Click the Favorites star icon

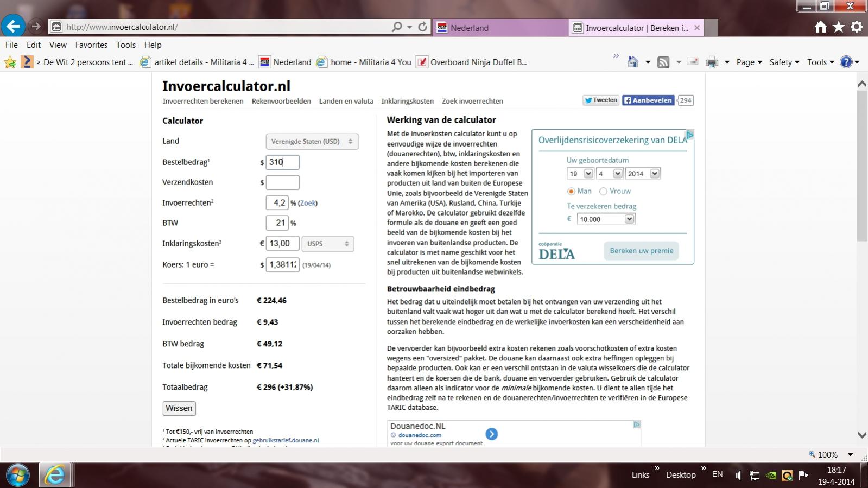pyautogui.click(x=839, y=27)
